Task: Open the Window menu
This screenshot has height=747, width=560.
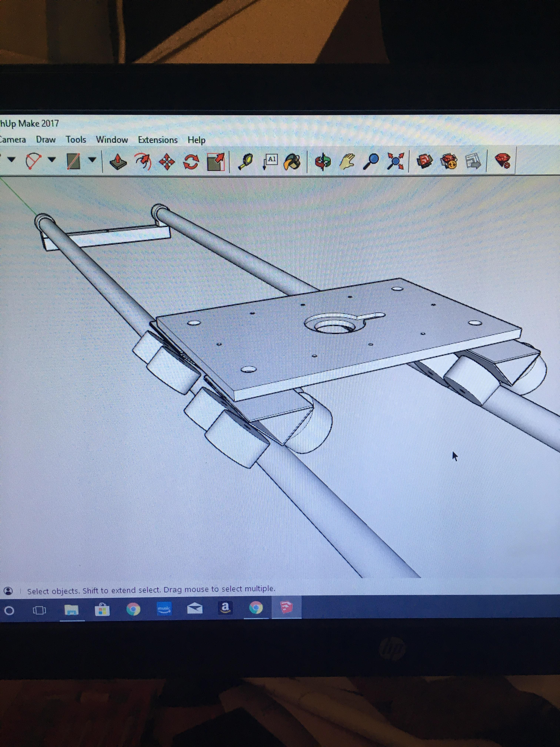Action: 112,140
